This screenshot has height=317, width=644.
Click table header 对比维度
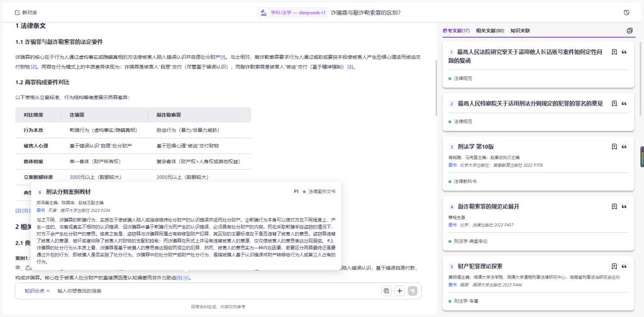(x=34, y=114)
